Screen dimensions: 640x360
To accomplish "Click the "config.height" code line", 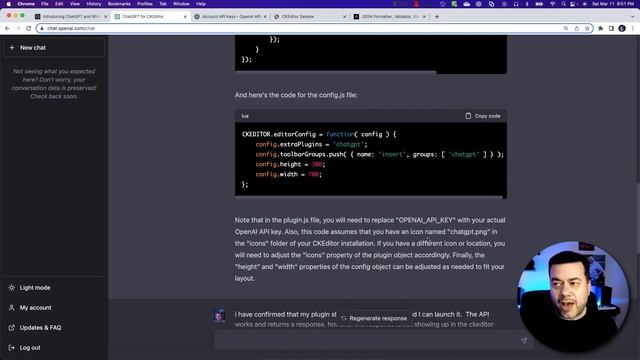I will point(290,164).
